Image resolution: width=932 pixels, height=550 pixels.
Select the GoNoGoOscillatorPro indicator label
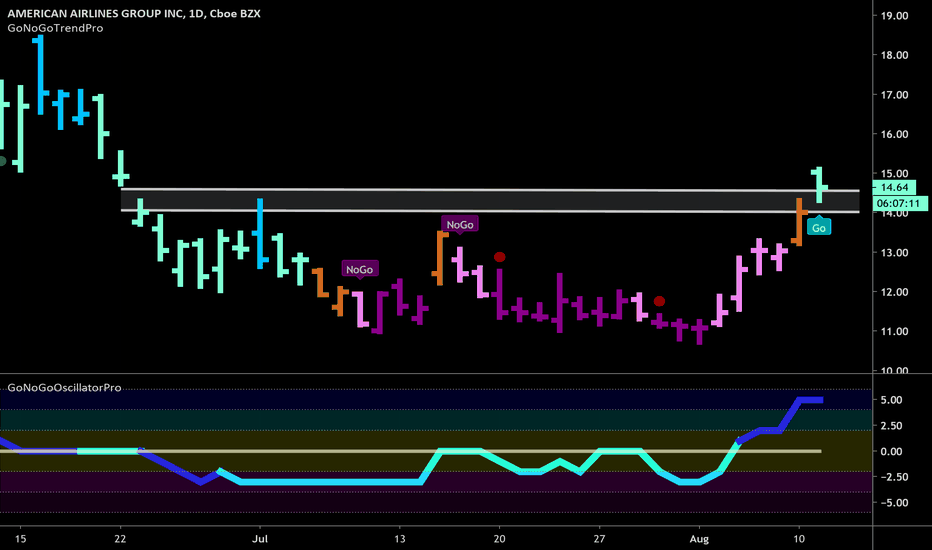point(64,388)
